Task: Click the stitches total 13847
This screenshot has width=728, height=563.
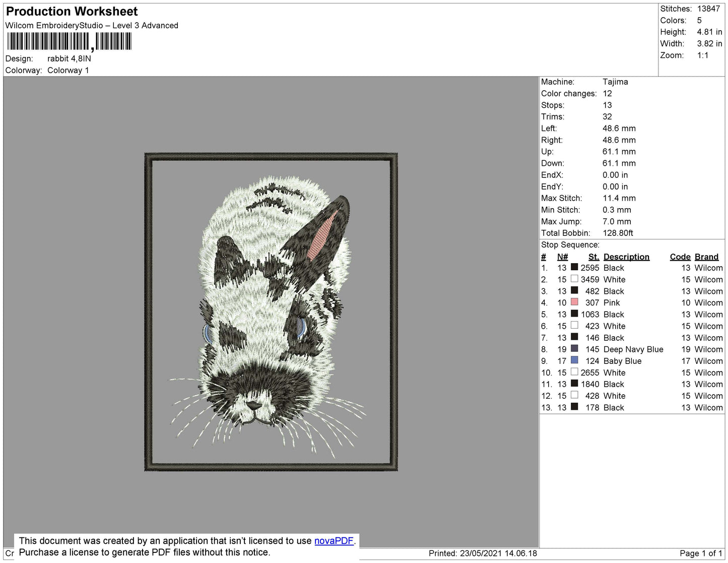Action: point(708,9)
